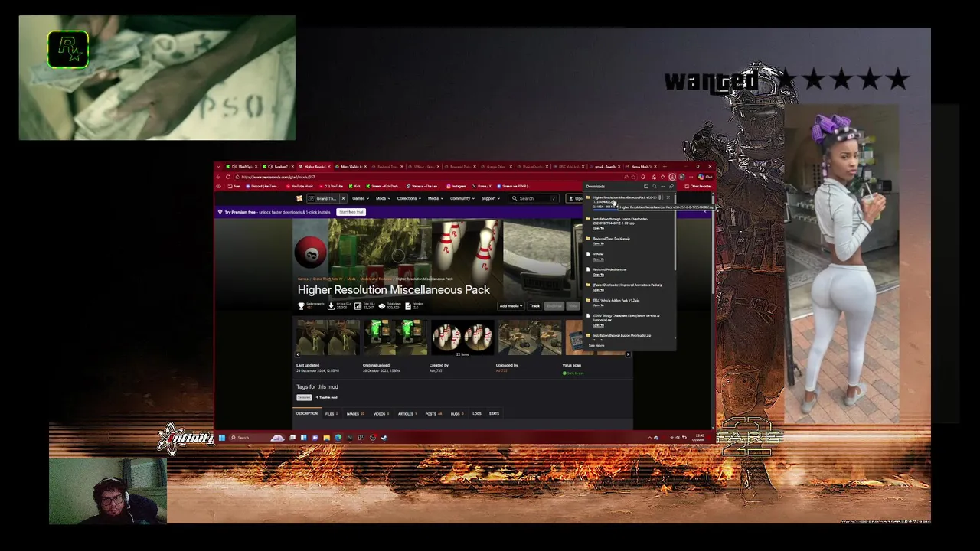Screen dimensions: 980x551
Task: Open the YouTube Music bookmark
Action: [300, 186]
